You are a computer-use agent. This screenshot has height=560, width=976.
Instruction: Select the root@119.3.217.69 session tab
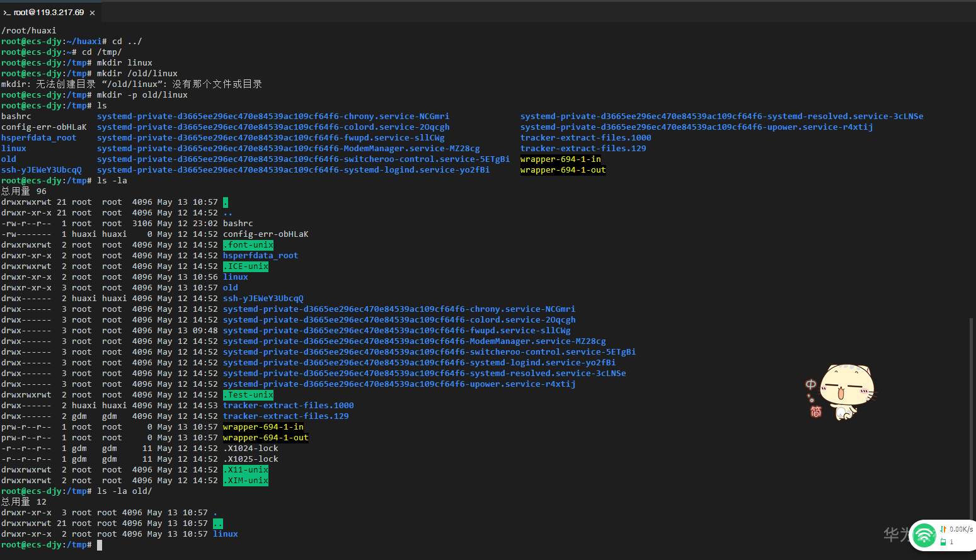pos(49,13)
